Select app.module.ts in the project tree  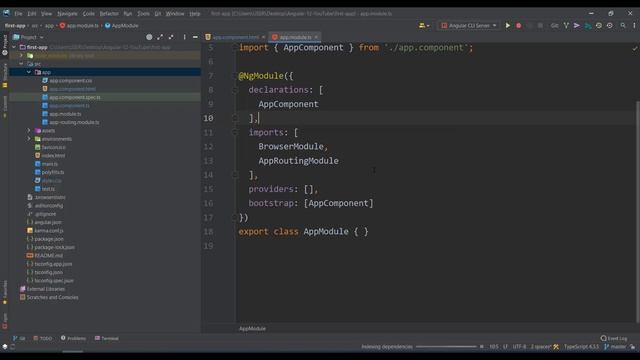(65, 114)
